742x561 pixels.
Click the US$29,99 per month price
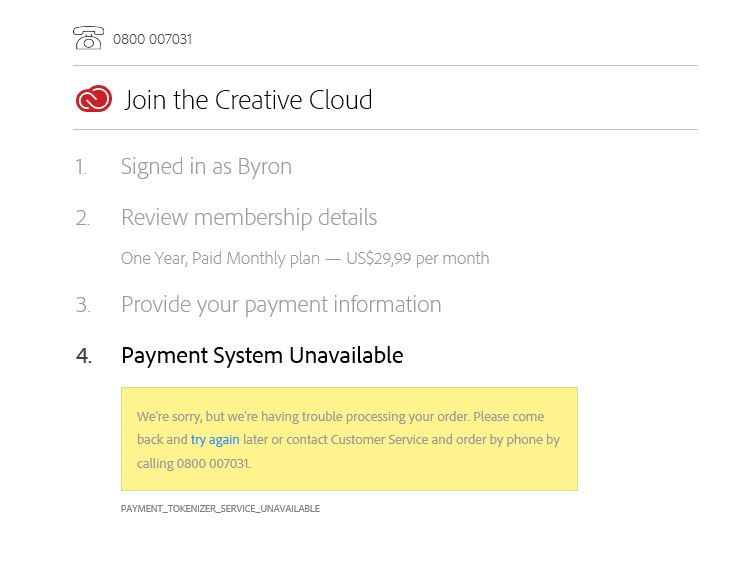[x=418, y=258]
